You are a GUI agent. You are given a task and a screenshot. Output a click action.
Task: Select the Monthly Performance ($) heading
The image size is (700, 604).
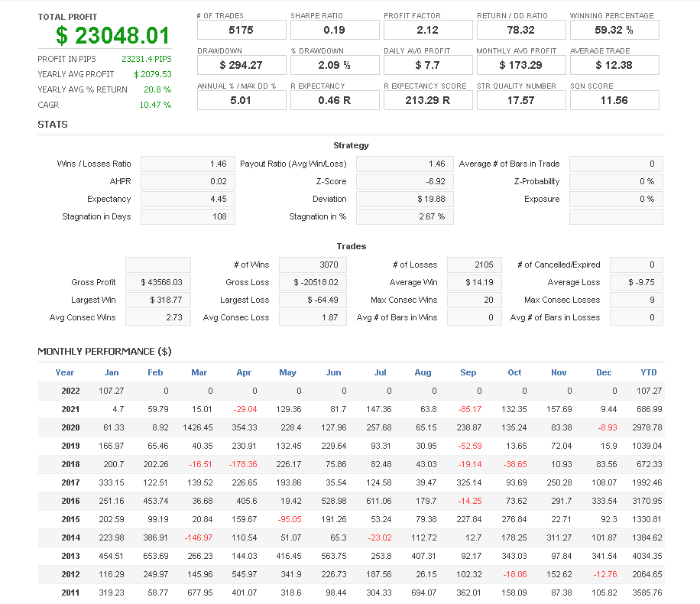point(105,352)
